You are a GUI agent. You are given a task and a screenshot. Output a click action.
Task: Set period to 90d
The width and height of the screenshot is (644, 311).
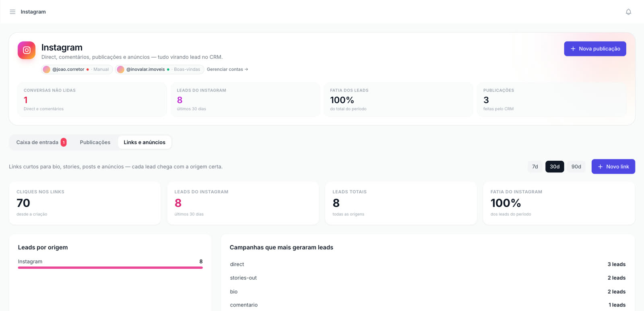tap(576, 167)
